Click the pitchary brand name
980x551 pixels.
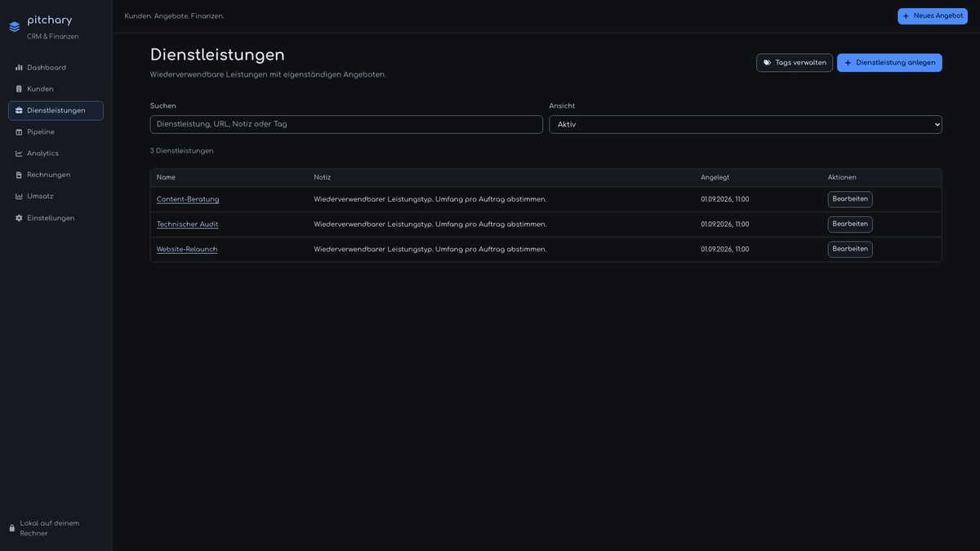pos(50,20)
